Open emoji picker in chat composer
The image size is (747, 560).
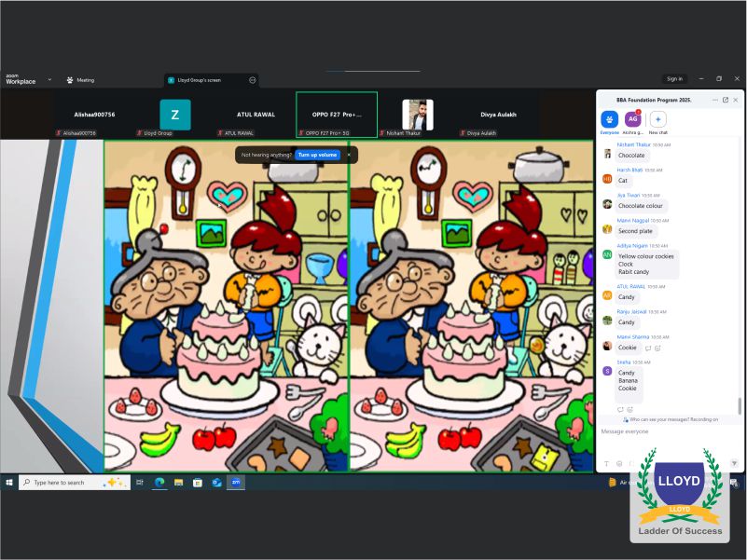coord(619,463)
